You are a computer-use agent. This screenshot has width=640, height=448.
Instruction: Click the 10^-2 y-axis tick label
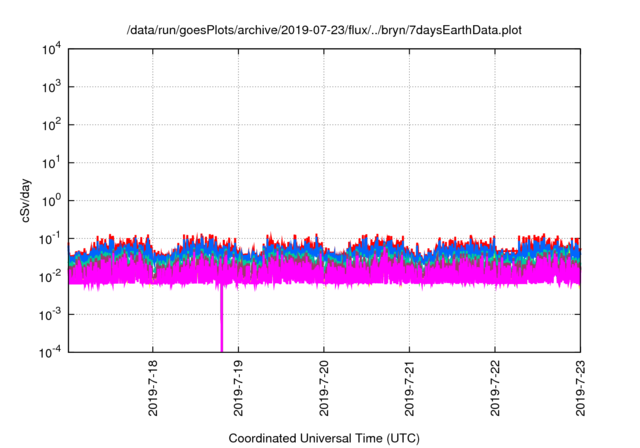click(51, 277)
